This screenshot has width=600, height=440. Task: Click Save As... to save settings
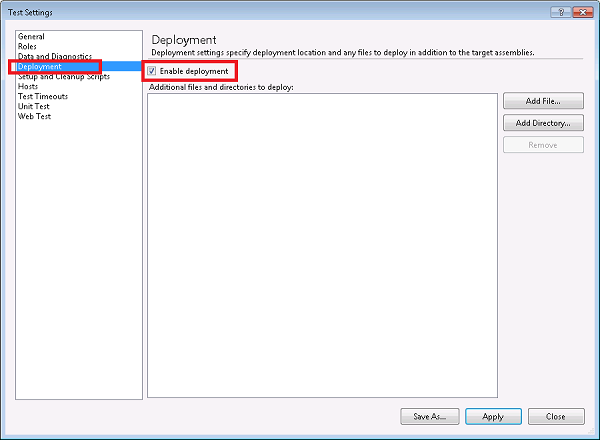click(x=429, y=416)
